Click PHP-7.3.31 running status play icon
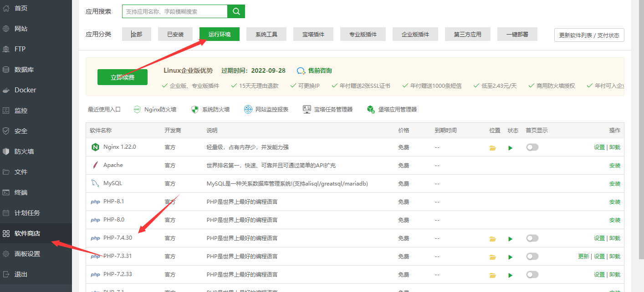Screen dimensions: 644x292 pos(511,257)
